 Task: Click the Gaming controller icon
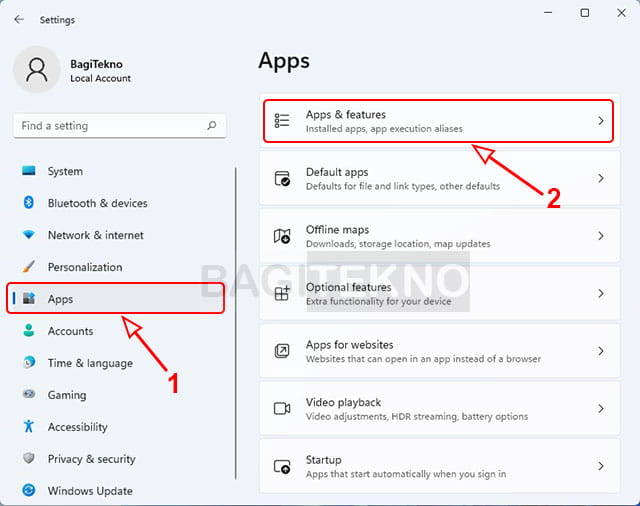[x=29, y=394]
